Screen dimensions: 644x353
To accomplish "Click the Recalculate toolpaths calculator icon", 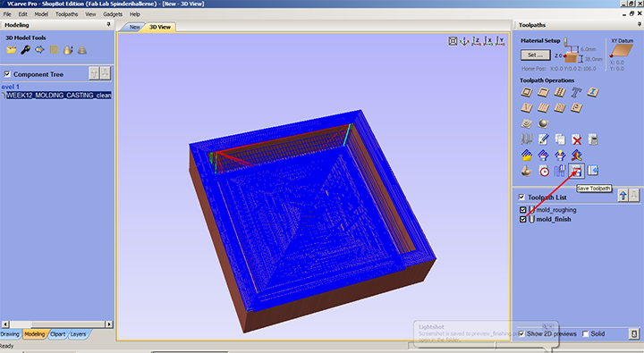I will pyautogui.click(x=593, y=139).
